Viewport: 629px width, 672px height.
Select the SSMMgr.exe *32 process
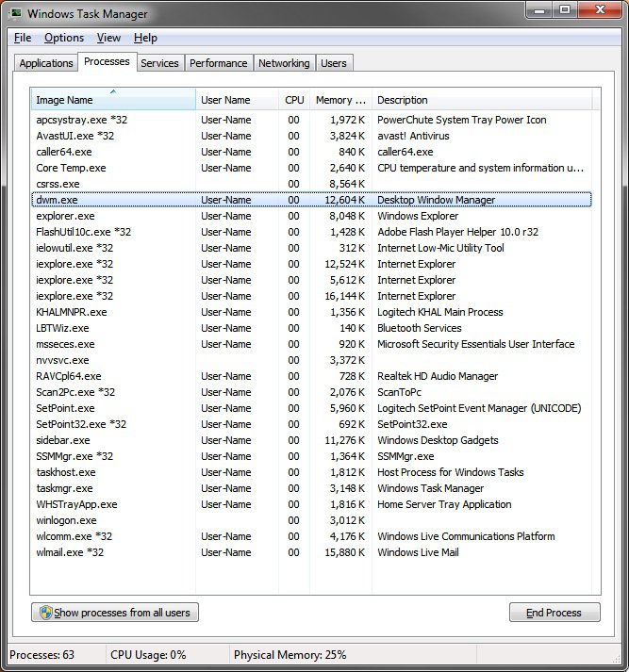(x=311, y=456)
